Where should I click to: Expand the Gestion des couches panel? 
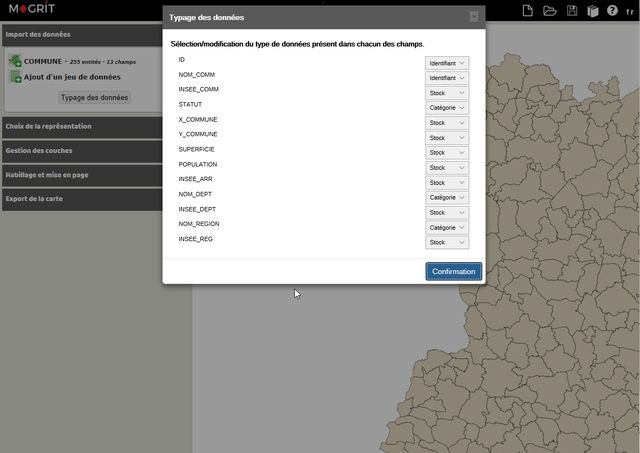pos(96,151)
